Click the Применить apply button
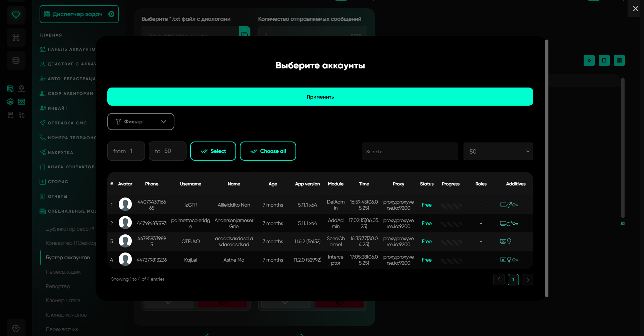 click(x=320, y=97)
